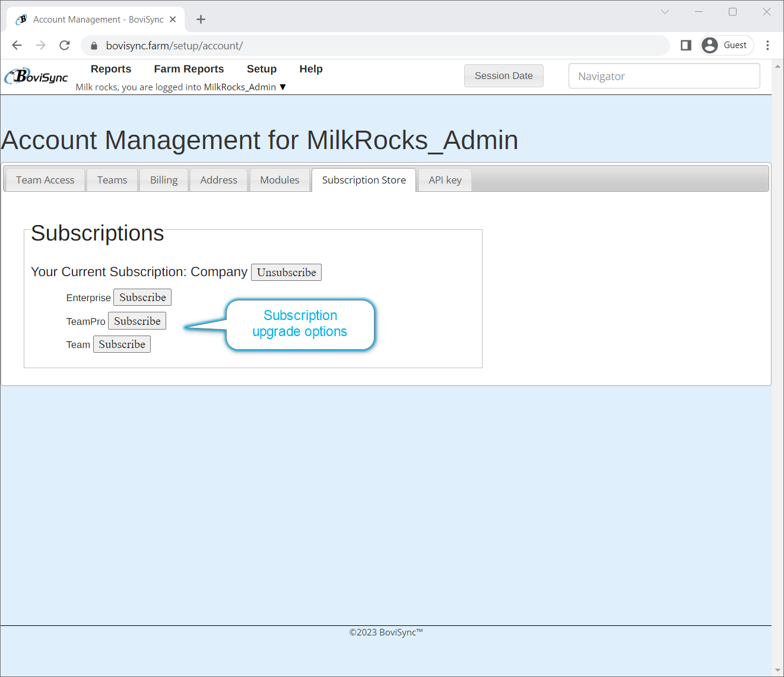Open Chrome three-dot menu
The height and width of the screenshot is (677, 784).
coord(767,45)
